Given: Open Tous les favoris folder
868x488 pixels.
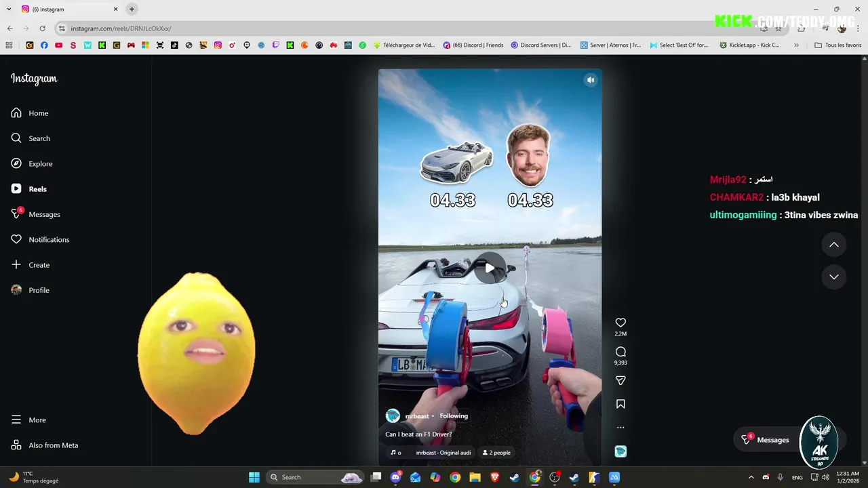Looking at the screenshot, I should click(837, 45).
